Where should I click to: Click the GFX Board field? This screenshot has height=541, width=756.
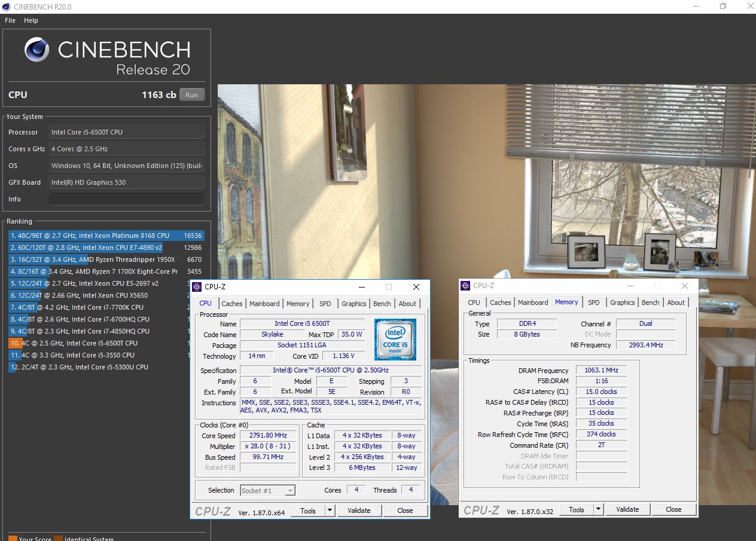126,182
